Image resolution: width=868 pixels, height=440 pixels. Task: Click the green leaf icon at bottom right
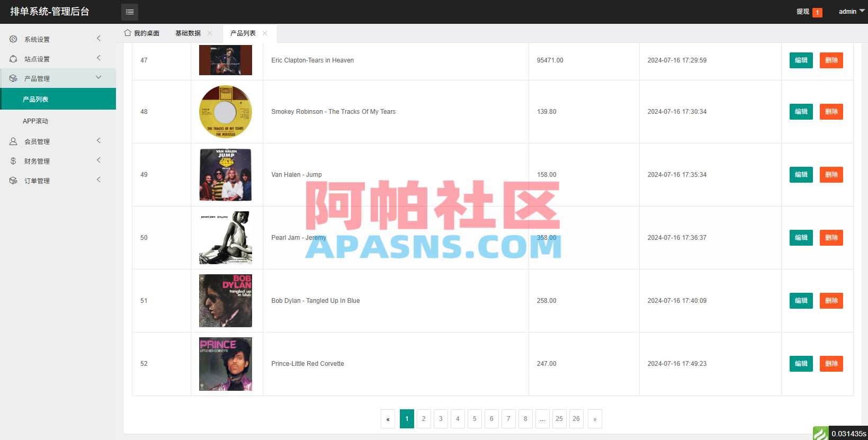pyautogui.click(x=820, y=434)
